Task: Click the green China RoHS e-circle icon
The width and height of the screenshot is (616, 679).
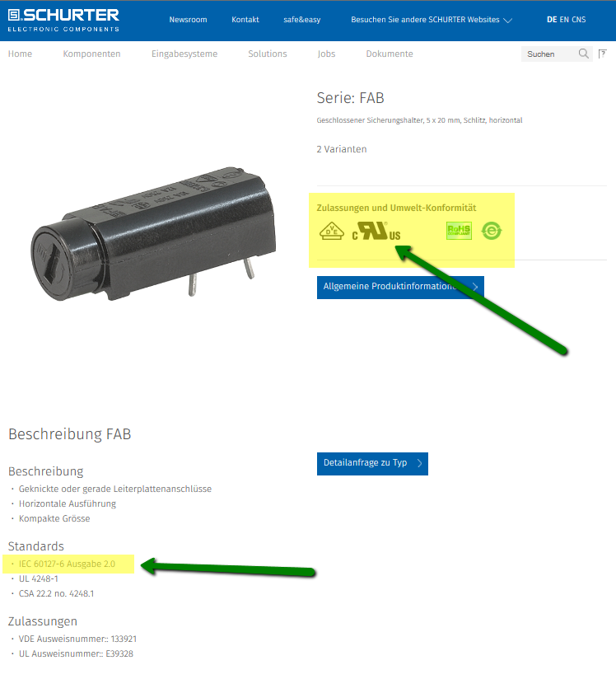Action: [x=492, y=231]
